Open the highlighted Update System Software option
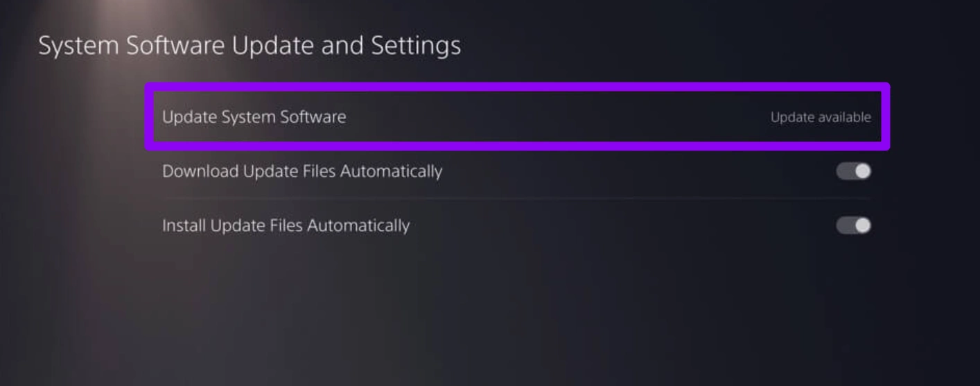980x386 pixels. point(516,117)
